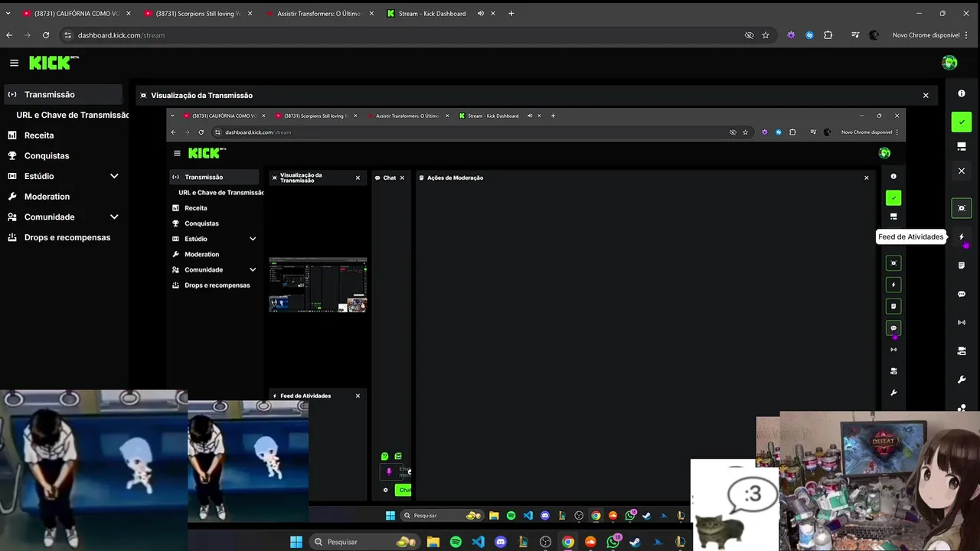Image resolution: width=980 pixels, height=551 pixels.
Task: Open a new Chrome tab with plus
Action: [x=511, y=13]
